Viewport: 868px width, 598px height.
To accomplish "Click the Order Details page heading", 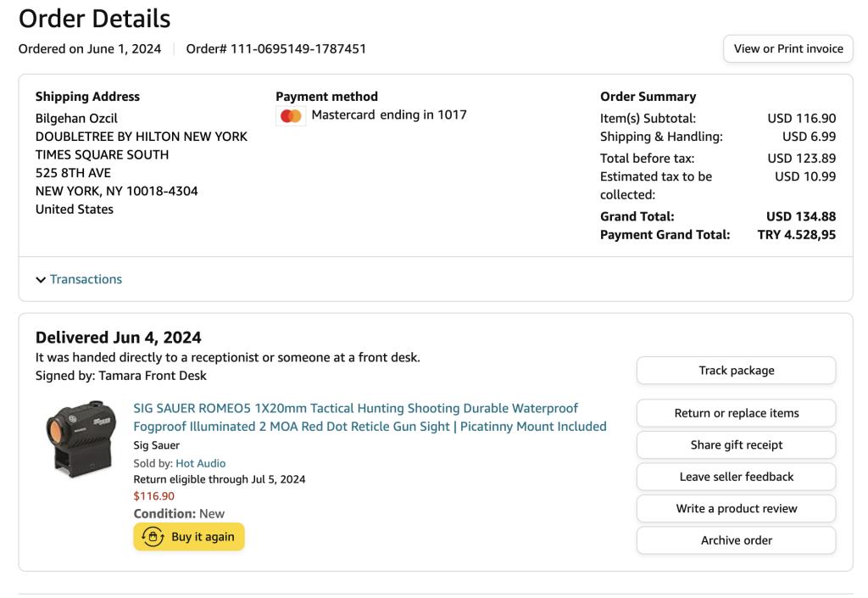I will point(94,18).
